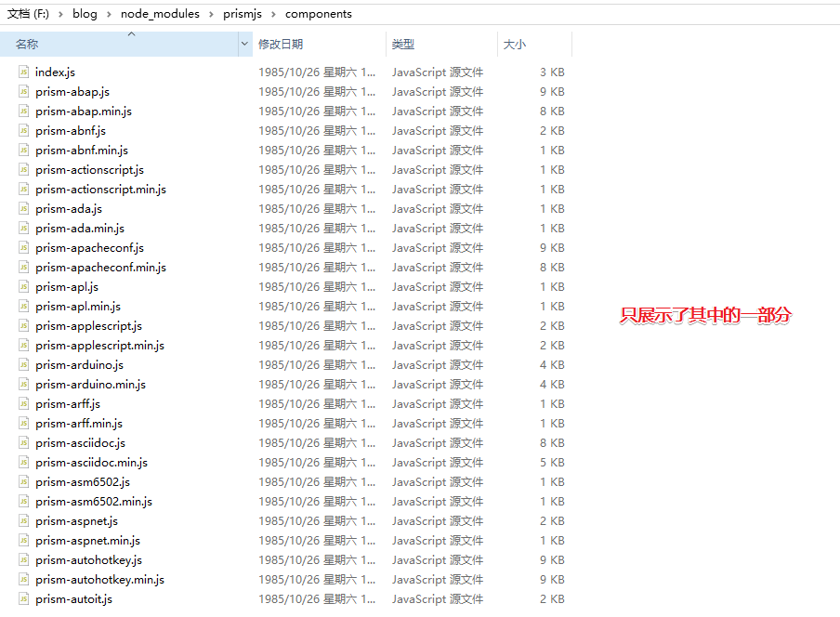The image size is (840, 617).
Task: Sort files by 类型 column header
Action: (441, 44)
